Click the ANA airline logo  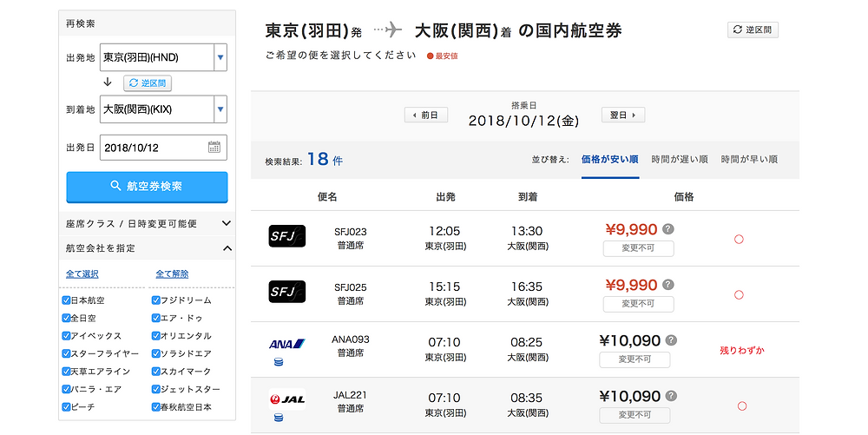click(x=286, y=344)
